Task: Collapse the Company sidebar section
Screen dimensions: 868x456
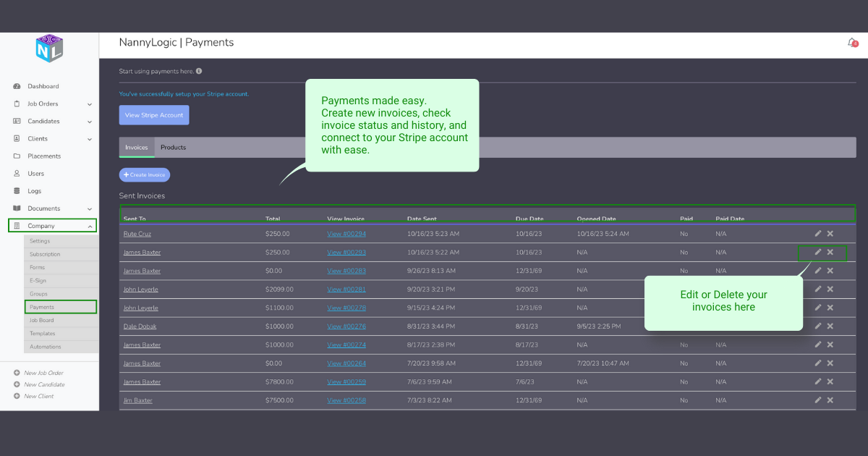Action: click(x=90, y=227)
